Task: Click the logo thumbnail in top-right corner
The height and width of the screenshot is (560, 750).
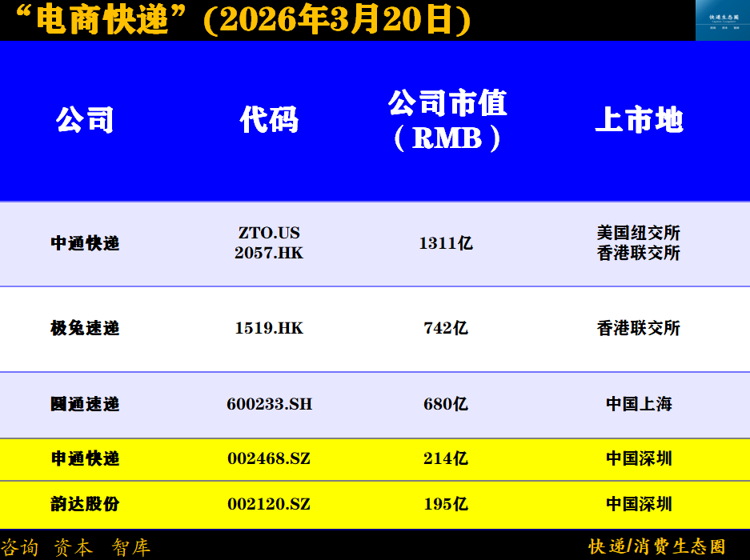Action: [723, 20]
